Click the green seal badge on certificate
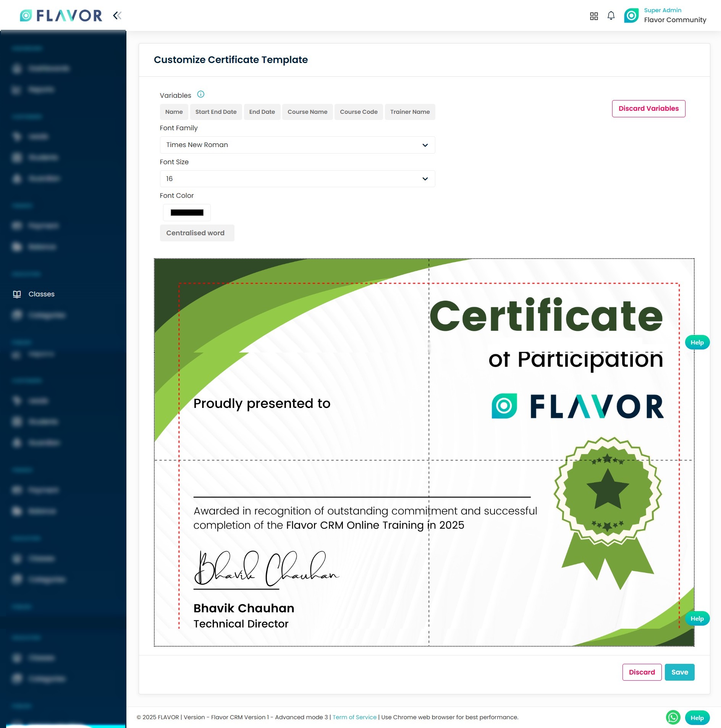The height and width of the screenshot is (728, 721). coord(608,493)
